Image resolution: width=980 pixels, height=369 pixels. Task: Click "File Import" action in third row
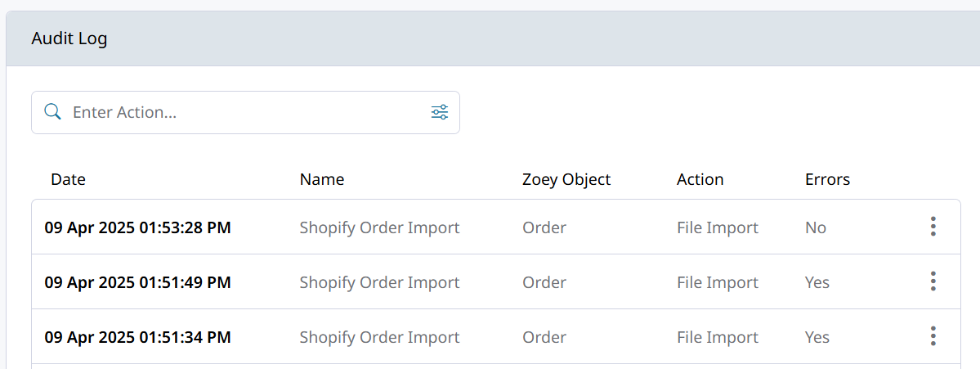(718, 337)
